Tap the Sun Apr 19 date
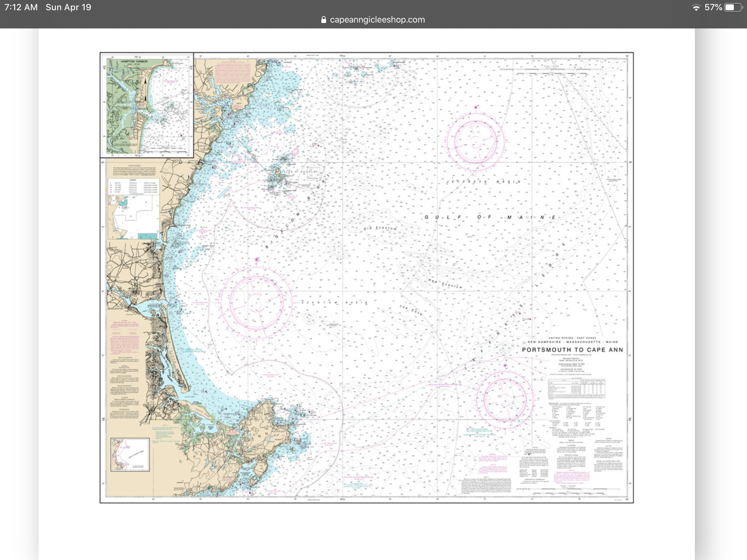The height and width of the screenshot is (560, 747). pyautogui.click(x=68, y=7)
